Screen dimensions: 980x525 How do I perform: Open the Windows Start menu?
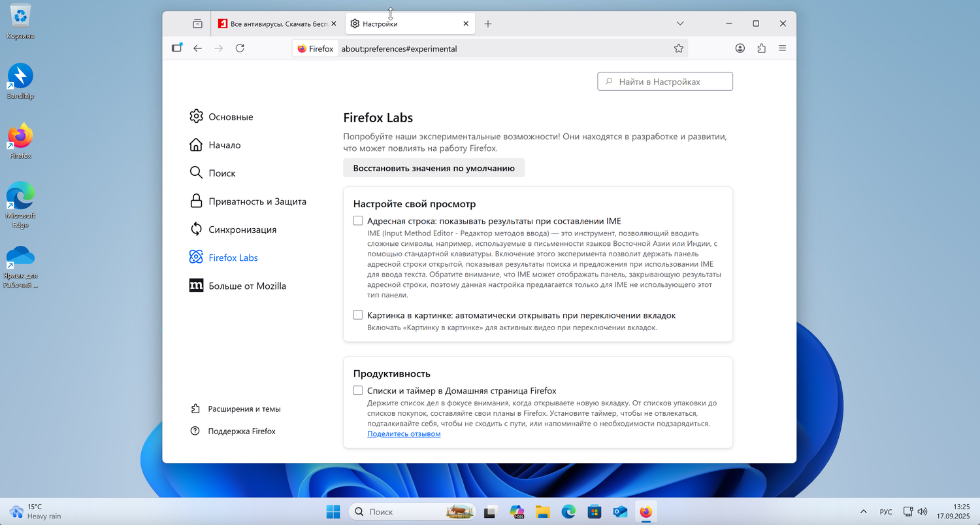[x=333, y=512]
